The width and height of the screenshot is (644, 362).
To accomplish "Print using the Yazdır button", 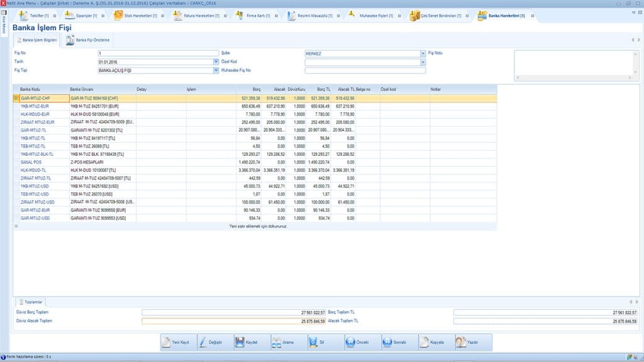I will coord(469,343).
